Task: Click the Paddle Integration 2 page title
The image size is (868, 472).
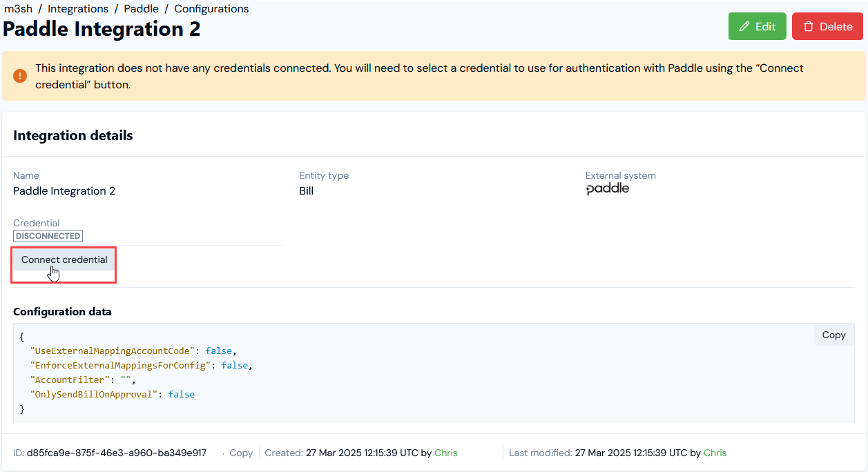Action: (x=102, y=29)
